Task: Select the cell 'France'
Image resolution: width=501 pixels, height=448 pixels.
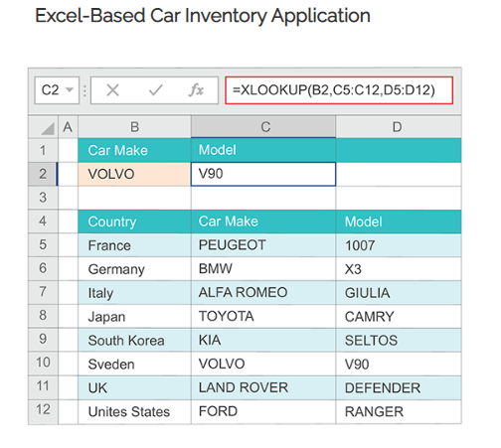Action: [x=134, y=245]
